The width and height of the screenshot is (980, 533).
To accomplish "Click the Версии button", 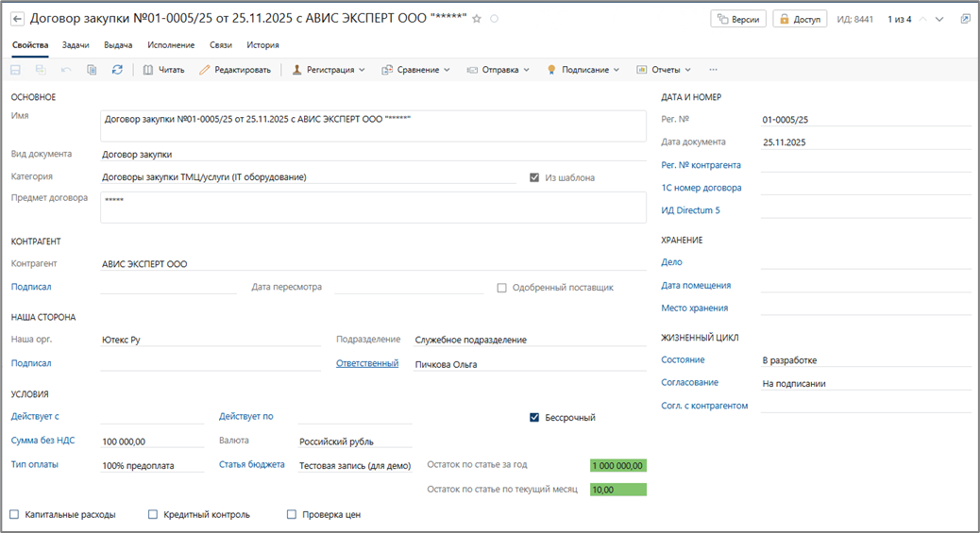I will coord(737,19).
